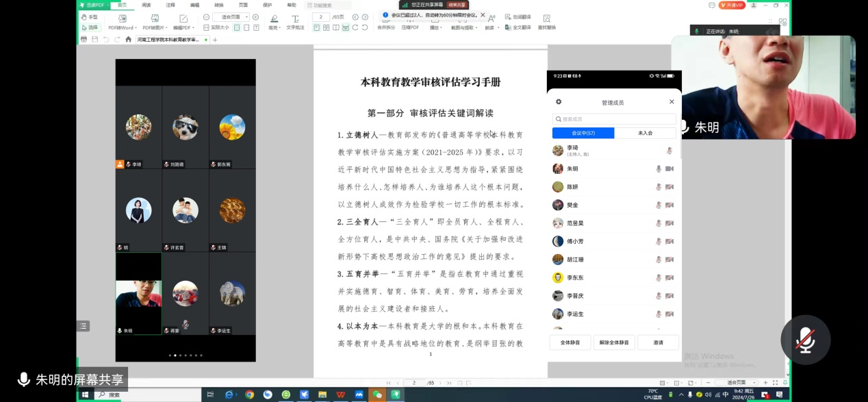Select the 会议中(57) tab
Image resolution: width=868 pixels, height=402 pixels.
[583, 133]
